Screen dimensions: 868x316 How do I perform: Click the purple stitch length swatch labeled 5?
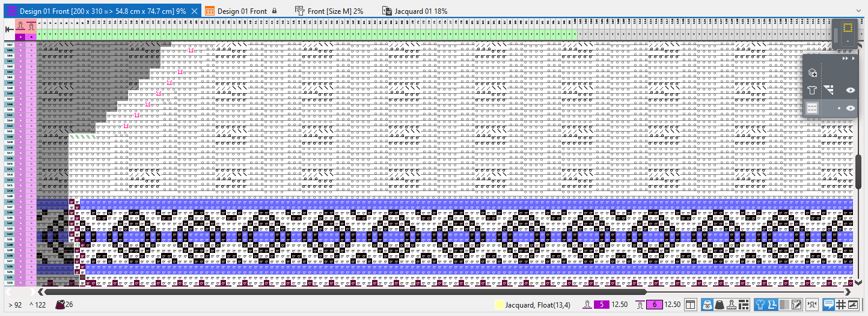[601, 305]
